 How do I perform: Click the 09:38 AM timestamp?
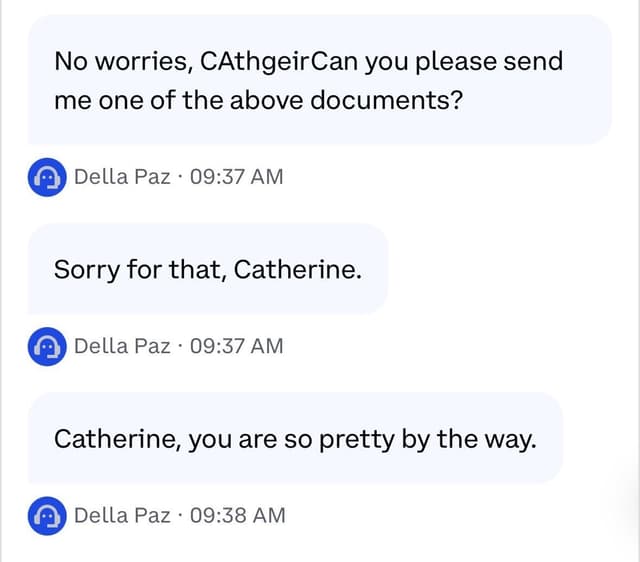pos(238,516)
